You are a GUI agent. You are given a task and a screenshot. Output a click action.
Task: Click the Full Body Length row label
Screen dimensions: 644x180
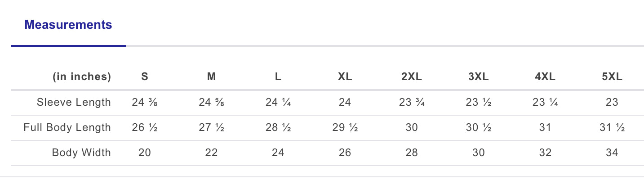click(x=67, y=127)
